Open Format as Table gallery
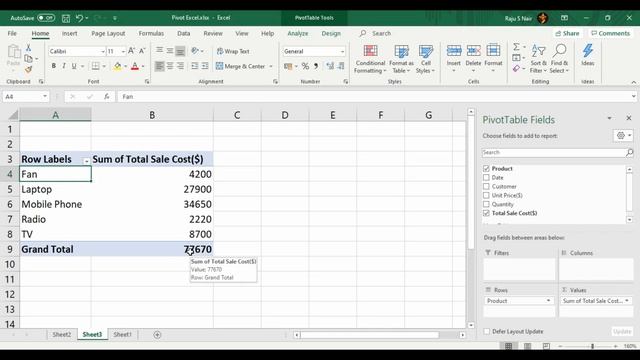Screen dimensions: 640x360 pos(401,59)
